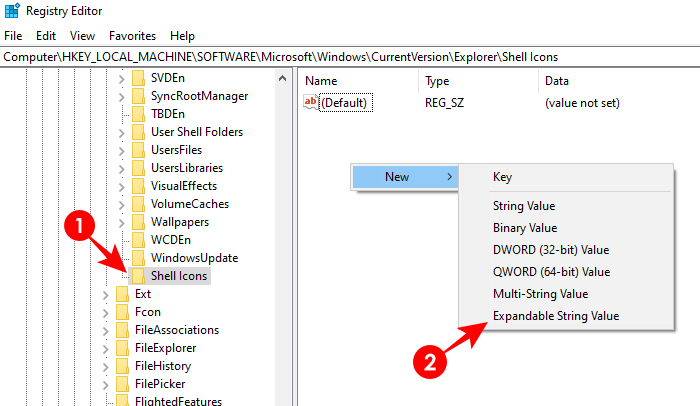Select the VolumeCaches key
The width and height of the screenshot is (700, 406).
(189, 204)
